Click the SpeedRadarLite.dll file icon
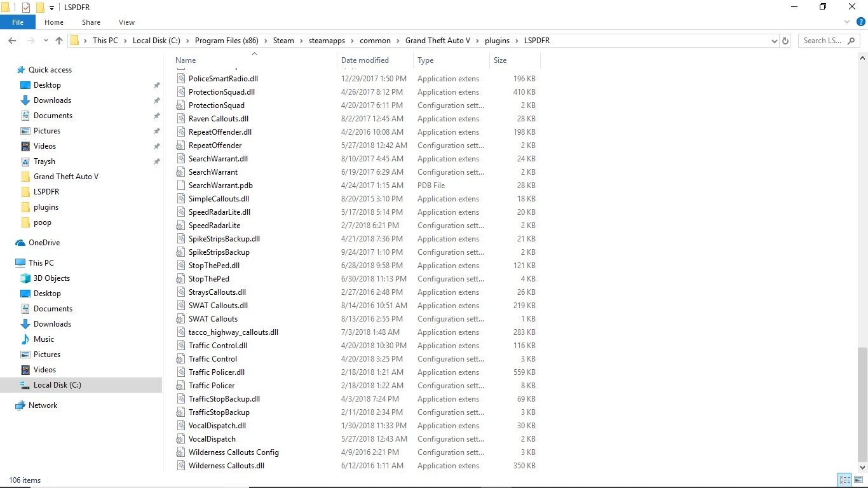The height and width of the screenshot is (488, 868). coord(181,212)
